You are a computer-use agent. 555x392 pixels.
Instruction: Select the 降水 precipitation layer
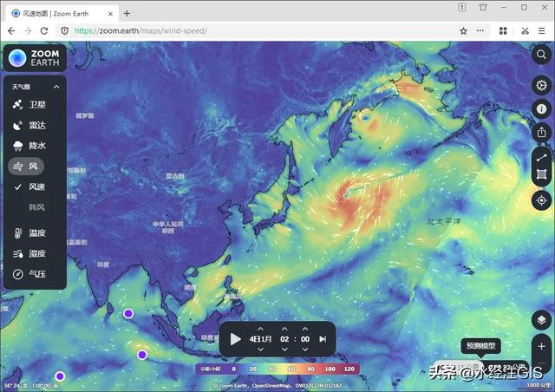(x=29, y=146)
